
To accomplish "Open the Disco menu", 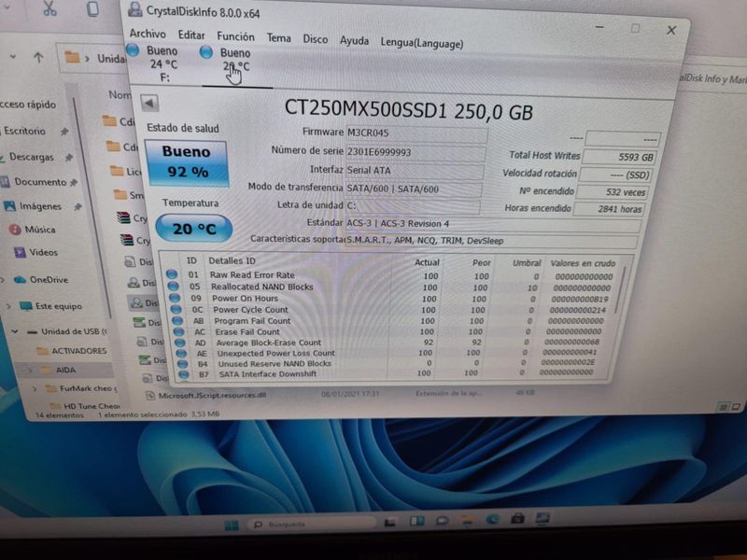I will [x=315, y=39].
